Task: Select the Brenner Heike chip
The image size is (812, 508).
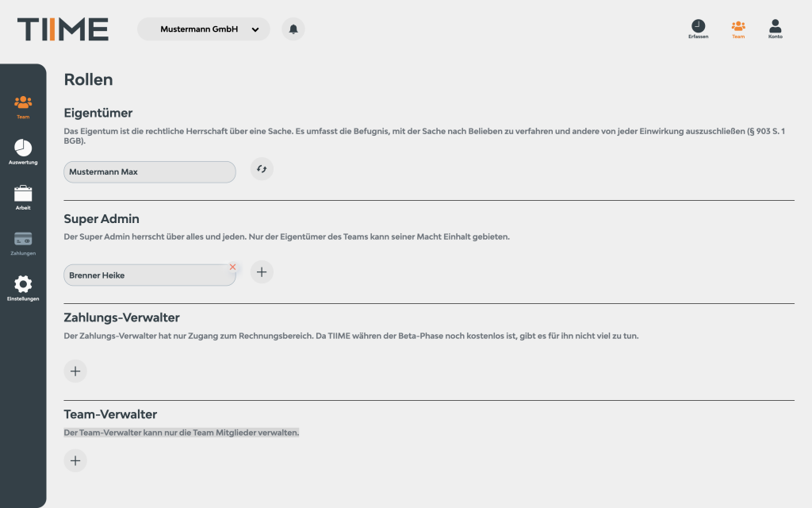Action: point(150,275)
